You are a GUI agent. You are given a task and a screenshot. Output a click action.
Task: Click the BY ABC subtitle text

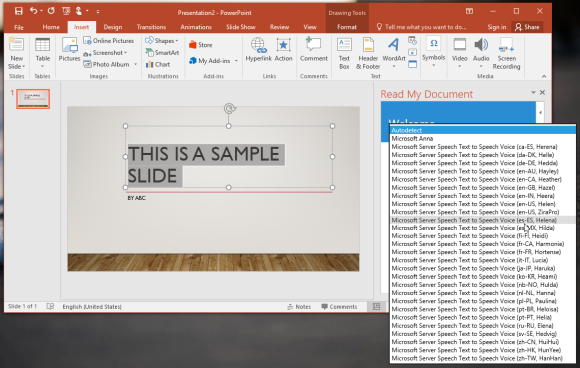pyautogui.click(x=136, y=198)
